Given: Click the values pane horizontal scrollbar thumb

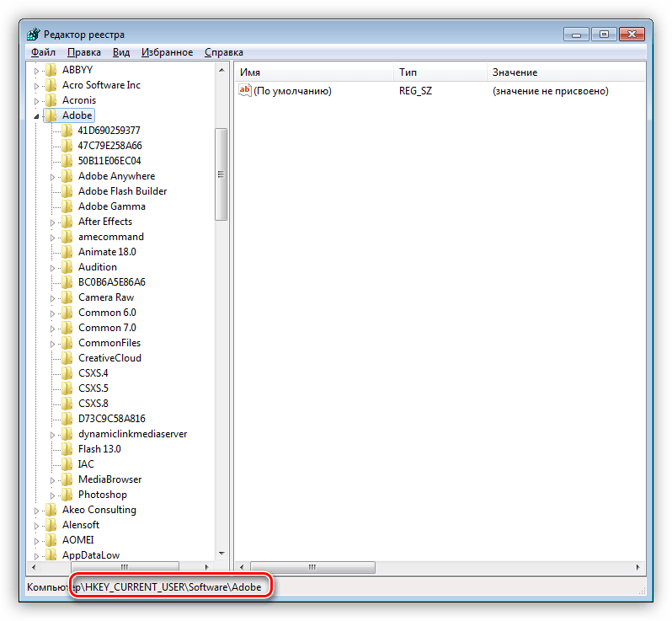Looking at the screenshot, I should tap(312, 567).
